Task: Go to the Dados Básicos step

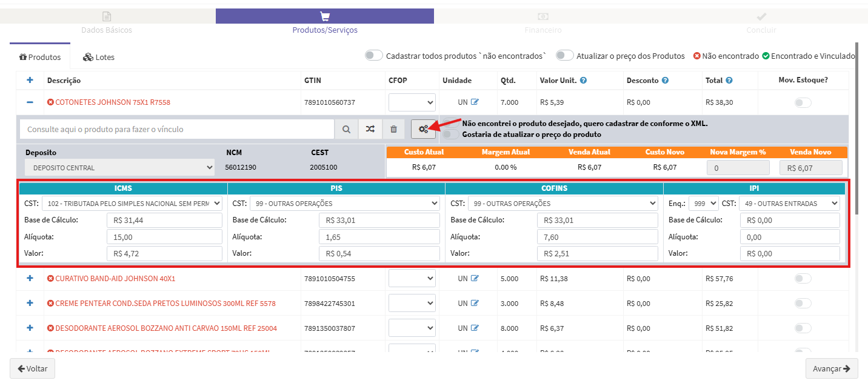Action: pyautogui.click(x=107, y=23)
